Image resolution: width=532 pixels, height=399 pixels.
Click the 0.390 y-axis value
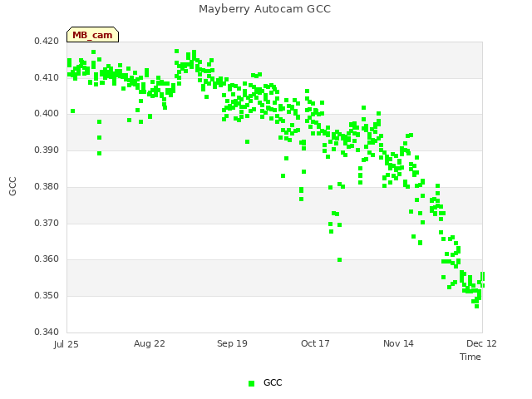tap(47, 150)
